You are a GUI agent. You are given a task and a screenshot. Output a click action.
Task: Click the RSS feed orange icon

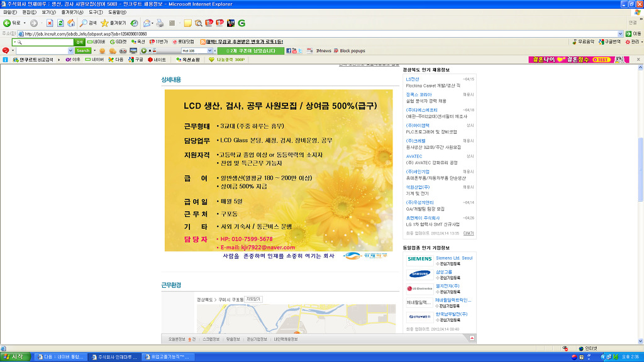[203, 42]
